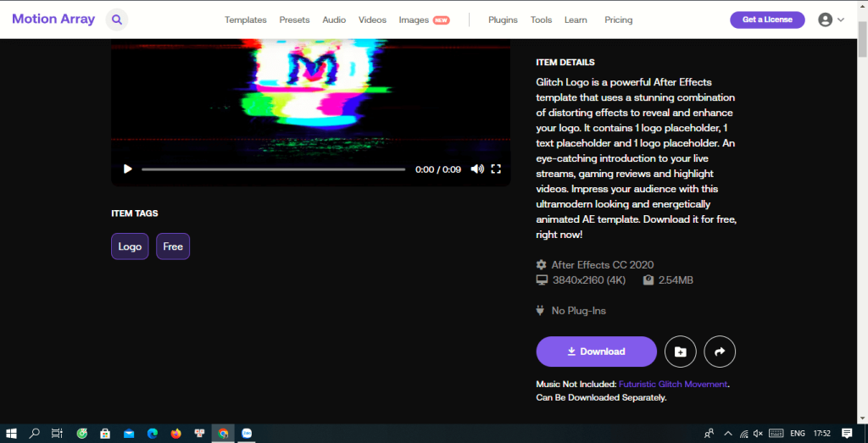The height and width of the screenshot is (443, 868).
Task: Open the Presets menu
Action: (x=294, y=20)
